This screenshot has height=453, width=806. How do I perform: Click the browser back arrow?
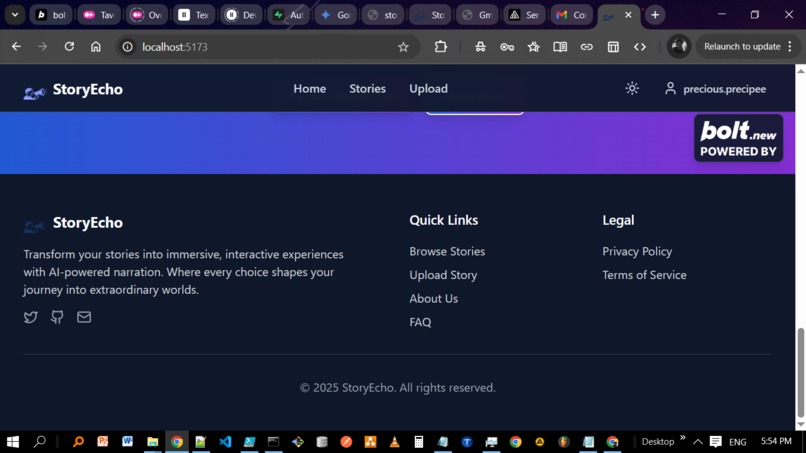(16, 47)
